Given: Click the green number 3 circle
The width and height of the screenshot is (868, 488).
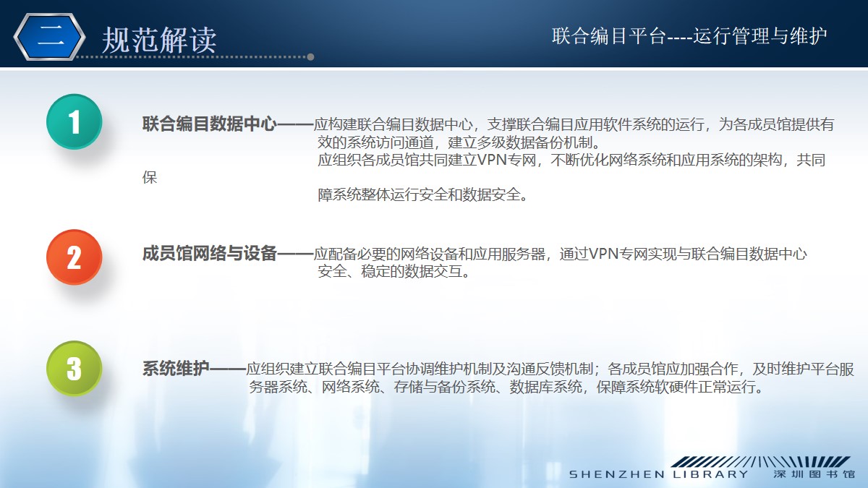Looking at the screenshot, I should click(75, 368).
